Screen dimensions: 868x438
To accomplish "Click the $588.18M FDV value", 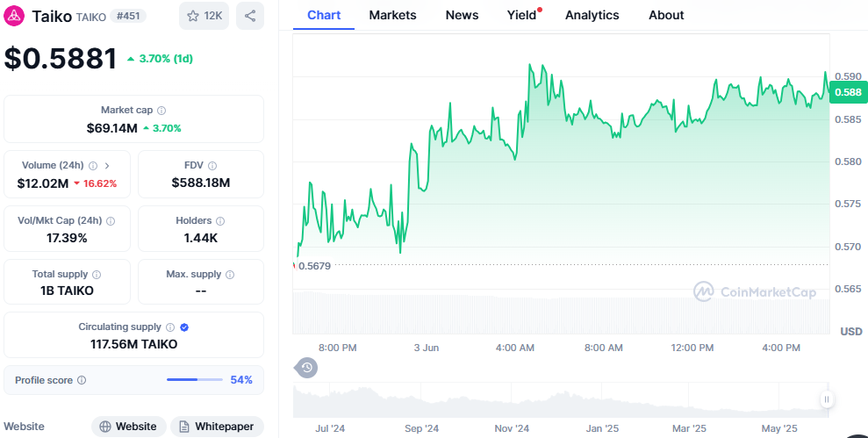I will click(x=200, y=183).
